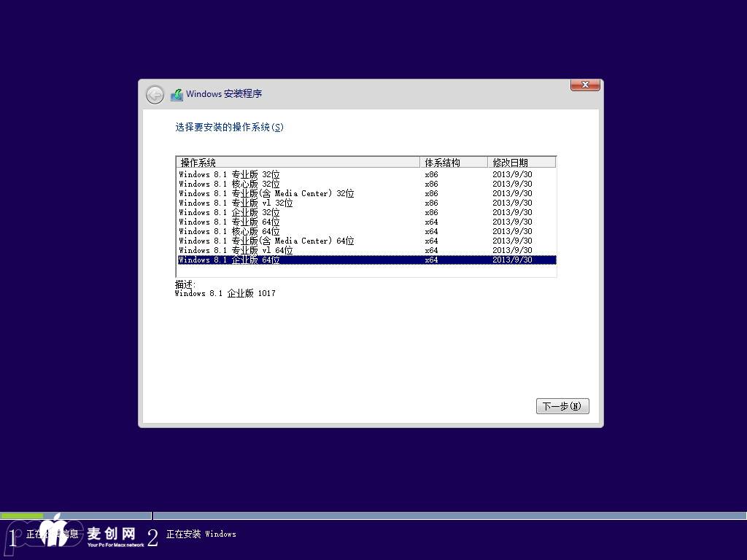This screenshot has height=560, width=747.
Task: Click the Windows Setup installer icon
Action: 177,95
